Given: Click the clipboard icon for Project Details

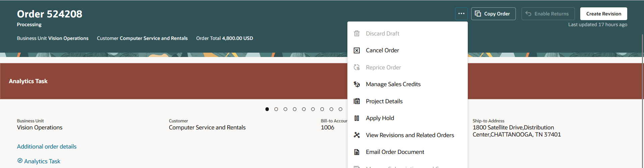Looking at the screenshot, I should coord(357,101).
